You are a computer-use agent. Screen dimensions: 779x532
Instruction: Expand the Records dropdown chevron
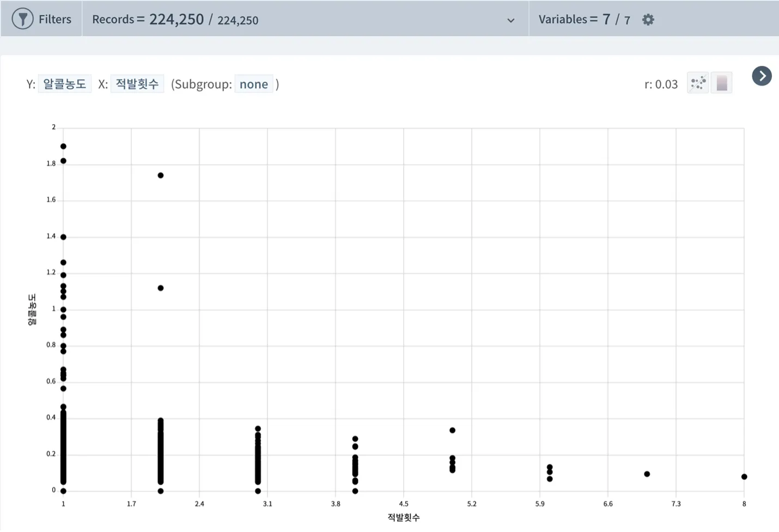coord(511,21)
